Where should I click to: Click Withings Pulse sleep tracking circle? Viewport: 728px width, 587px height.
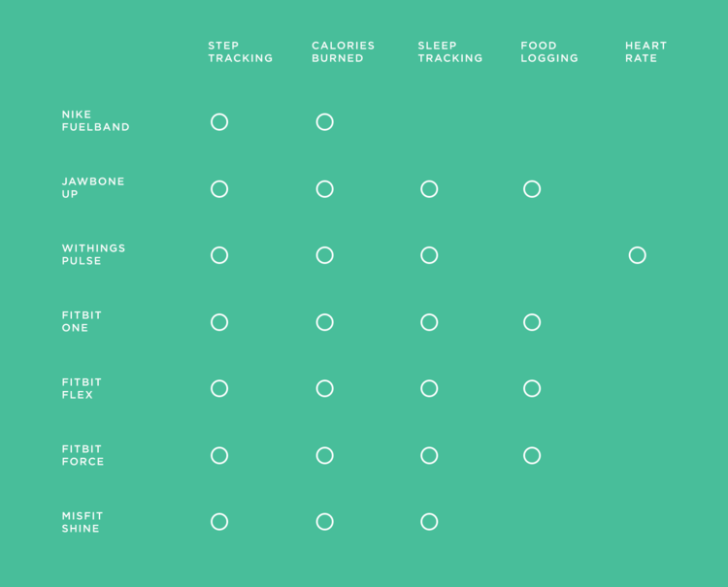(429, 255)
